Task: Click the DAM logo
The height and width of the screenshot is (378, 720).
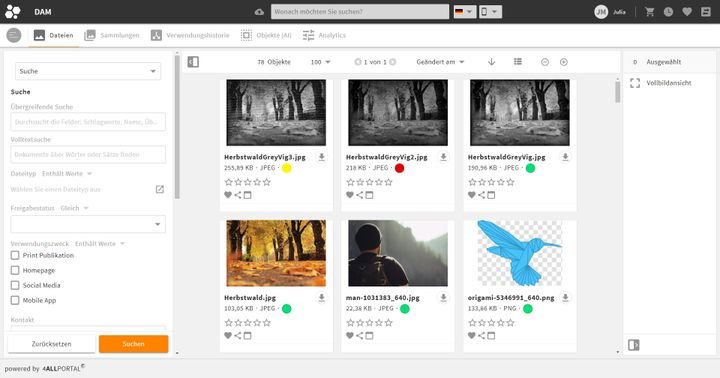Action: 13,12
